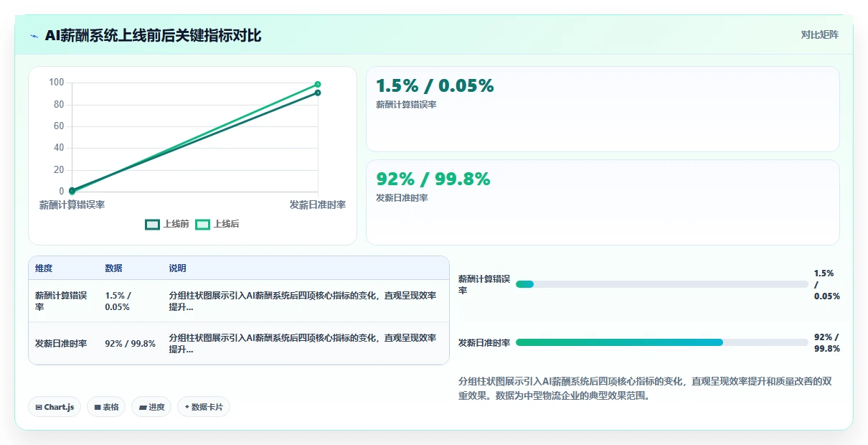The height and width of the screenshot is (445, 868).
Task: Click the 薪酬计算错误率 x-axis label on the chart
Action: point(72,205)
